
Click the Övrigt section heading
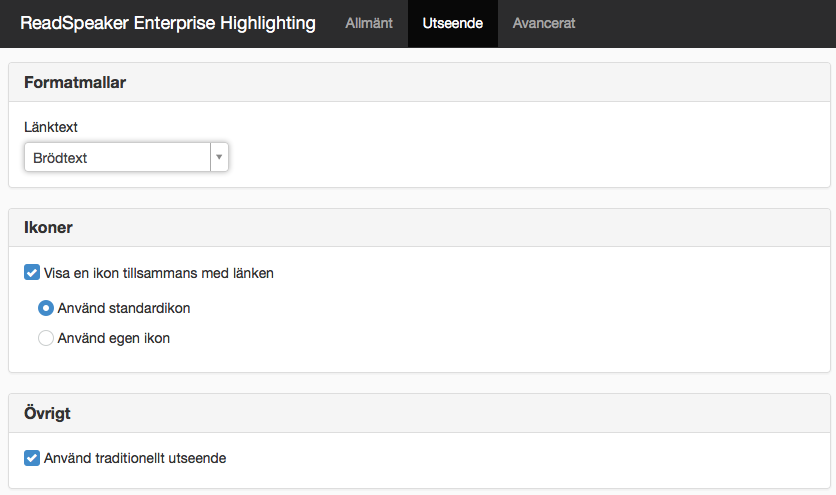click(x=47, y=413)
